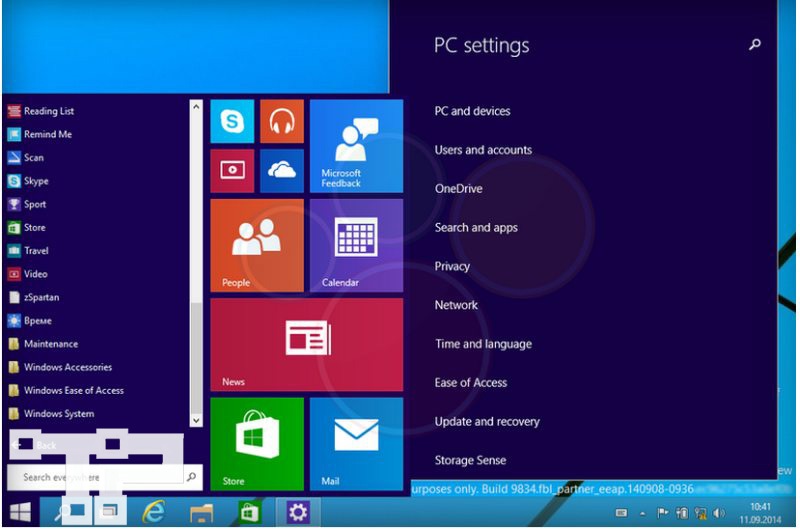
Task: Show hidden tray icons arrow
Action: pyautogui.click(x=642, y=513)
